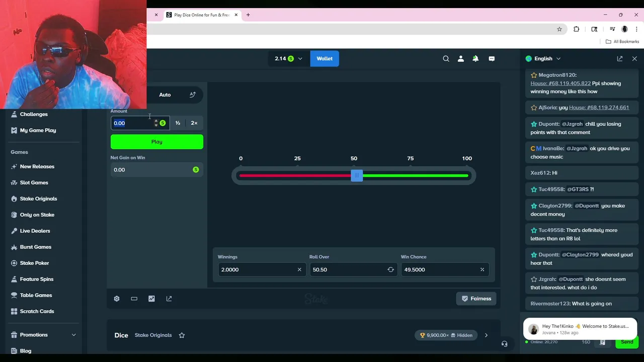Pop out the chat into new window
This screenshot has width=644, height=362.
point(620,59)
